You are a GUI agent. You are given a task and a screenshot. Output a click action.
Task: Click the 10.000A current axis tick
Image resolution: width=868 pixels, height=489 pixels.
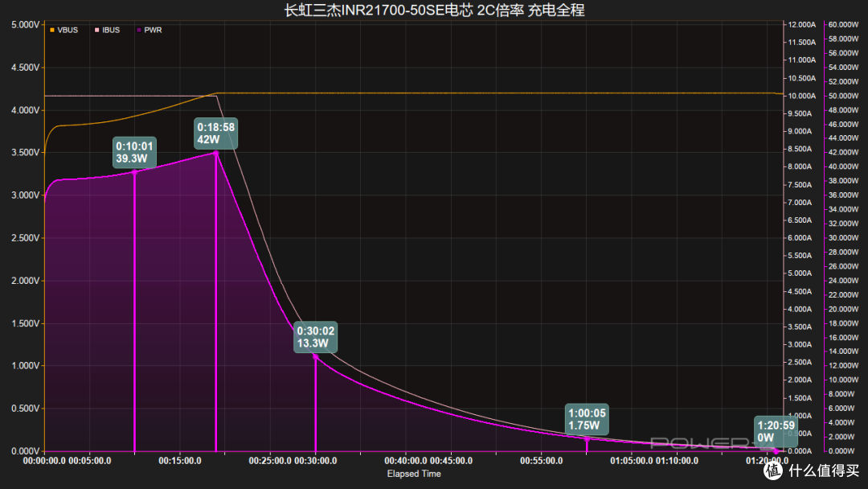[x=801, y=96]
